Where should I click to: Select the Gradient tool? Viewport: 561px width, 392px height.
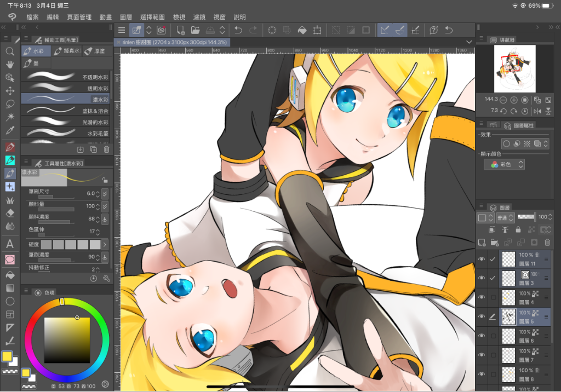[x=10, y=289]
